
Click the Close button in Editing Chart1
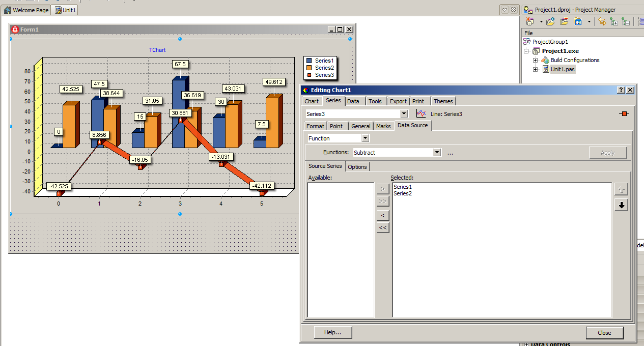click(x=605, y=333)
